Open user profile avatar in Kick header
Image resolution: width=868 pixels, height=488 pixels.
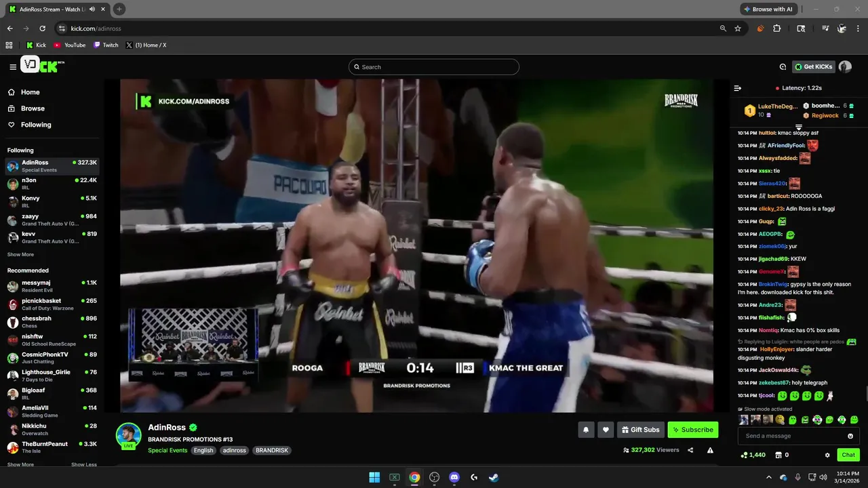(x=845, y=66)
